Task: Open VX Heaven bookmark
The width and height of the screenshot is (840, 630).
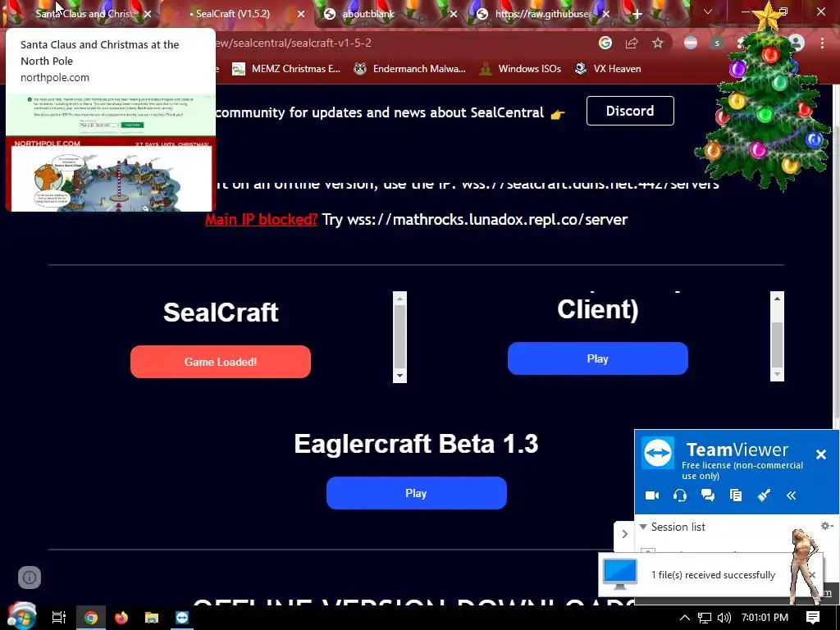Action: [608, 69]
